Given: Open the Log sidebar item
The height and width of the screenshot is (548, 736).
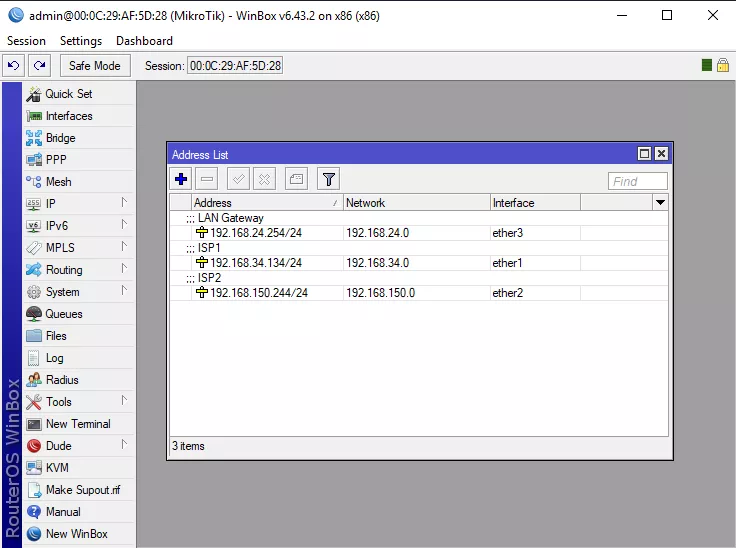Looking at the screenshot, I should click(79, 358).
